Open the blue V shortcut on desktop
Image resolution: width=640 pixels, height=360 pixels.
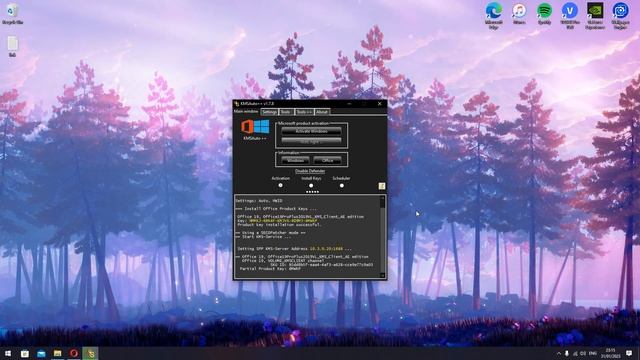570,16
